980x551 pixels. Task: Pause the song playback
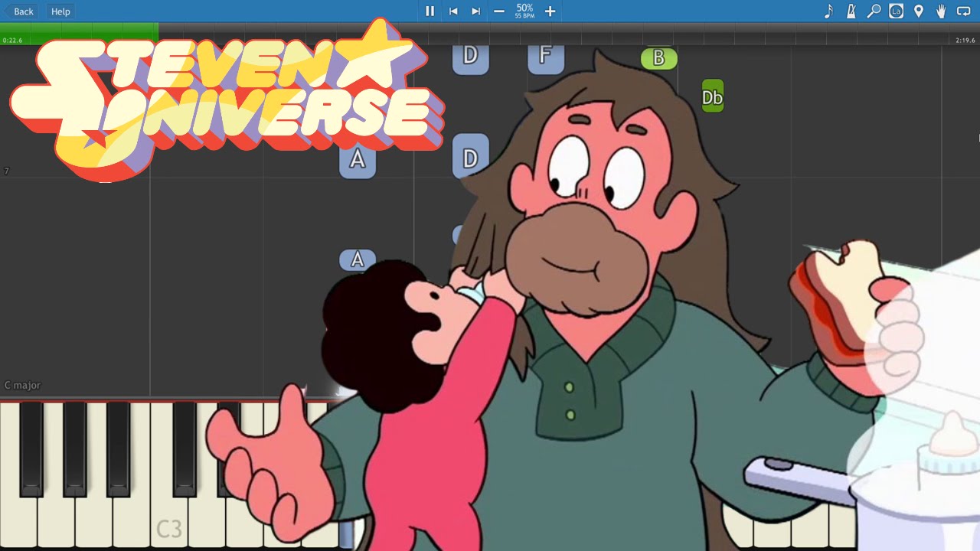click(x=430, y=11)
